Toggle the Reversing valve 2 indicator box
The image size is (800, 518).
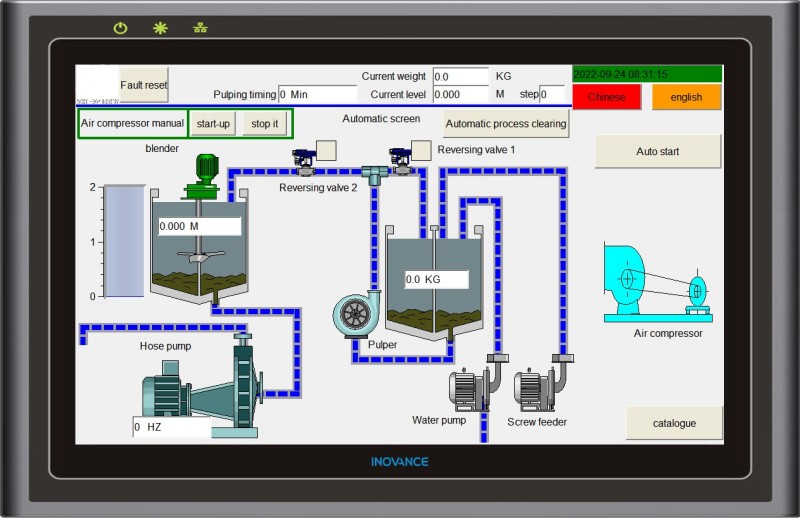pyautogui.click(x=325, y=150)
